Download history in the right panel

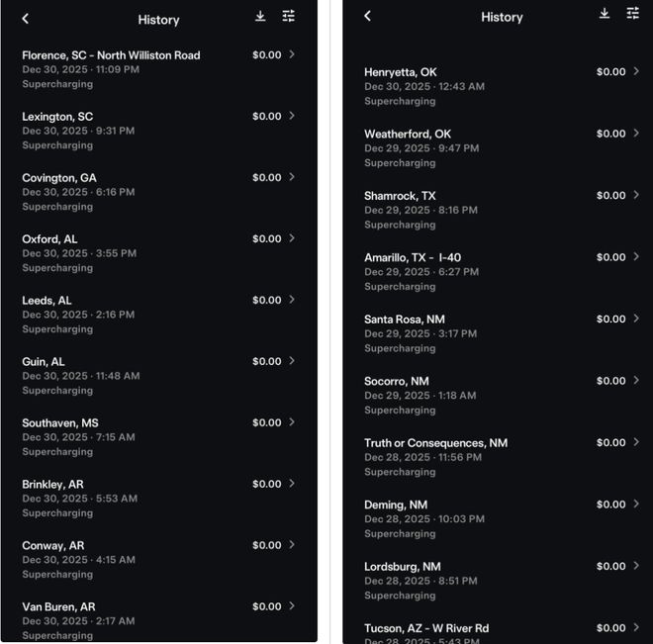(605, 14)
